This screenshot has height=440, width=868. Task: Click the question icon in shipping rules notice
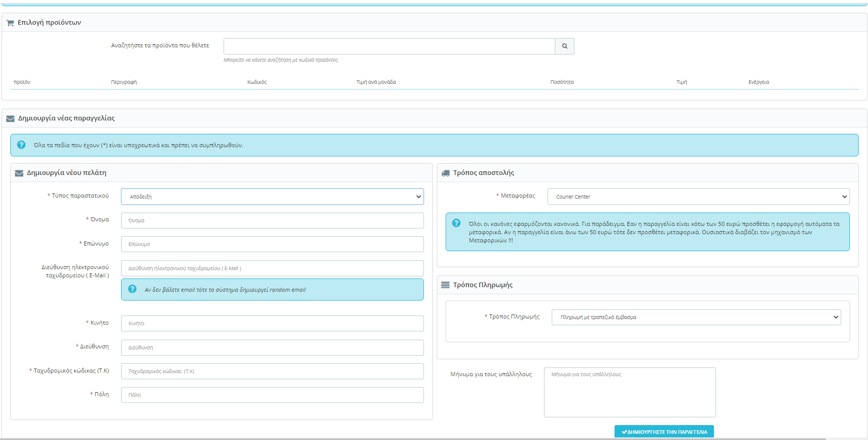pos(456,223)
